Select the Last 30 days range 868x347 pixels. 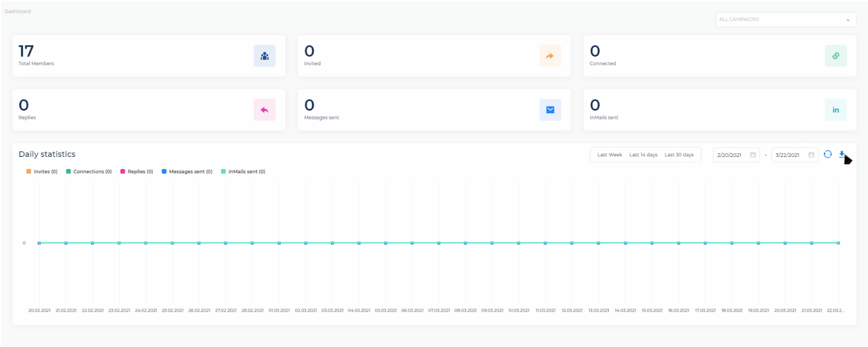[679, 155]
